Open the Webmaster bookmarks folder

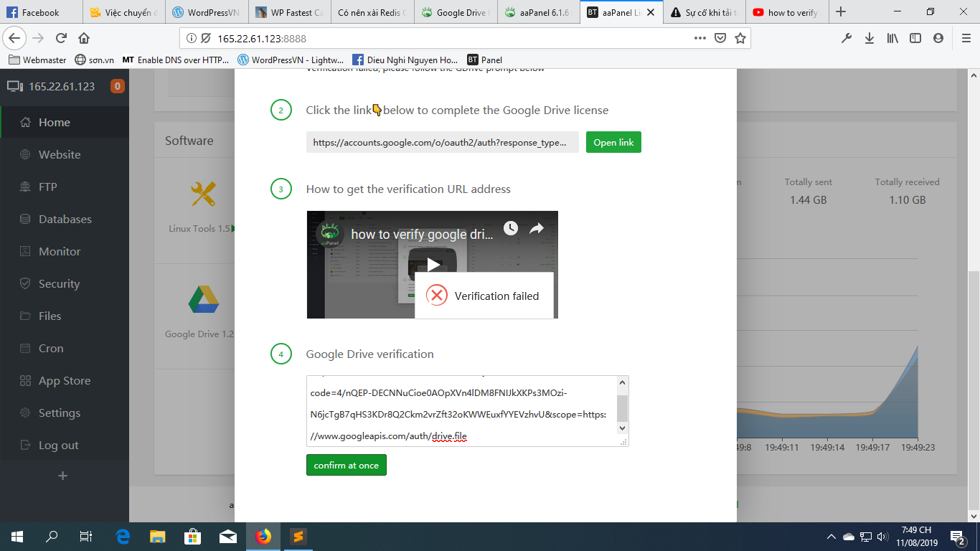coord(38,60)
